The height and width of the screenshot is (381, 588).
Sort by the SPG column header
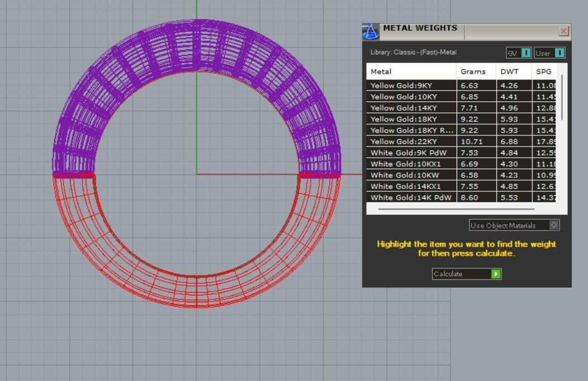click(x=544, y=71)
